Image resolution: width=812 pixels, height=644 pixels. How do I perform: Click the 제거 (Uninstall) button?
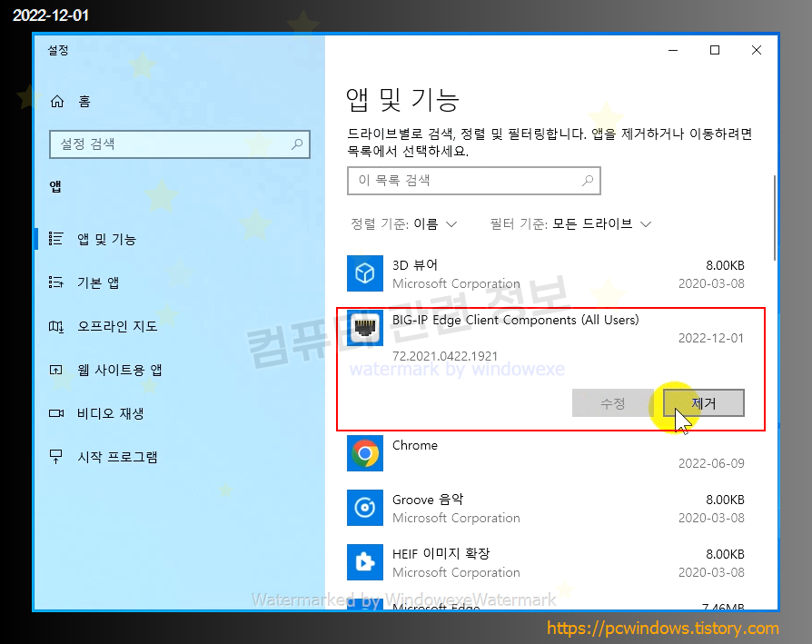[704, 402]
